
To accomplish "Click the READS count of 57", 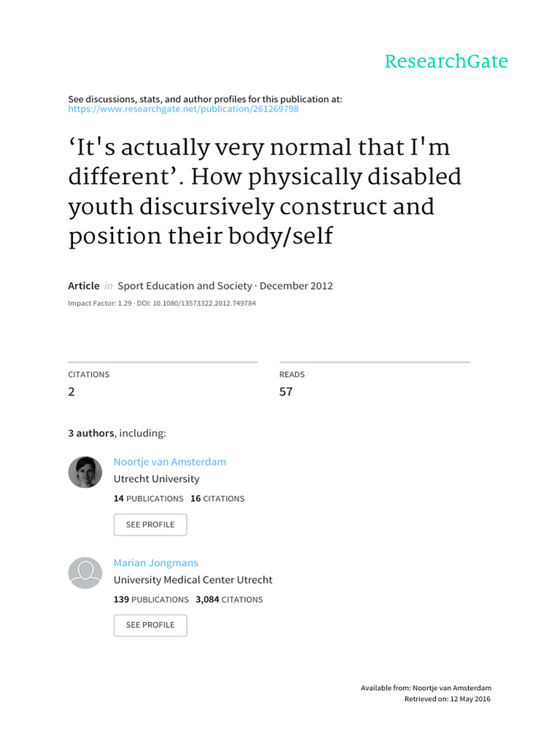I will [x=286, y=392].
